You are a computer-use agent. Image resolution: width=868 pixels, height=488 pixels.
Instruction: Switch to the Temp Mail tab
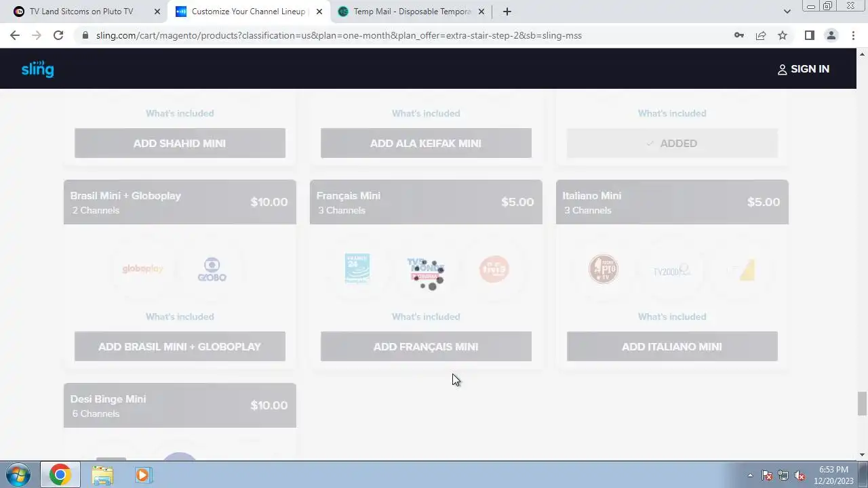pyautogui.click(x=412, y=12)
